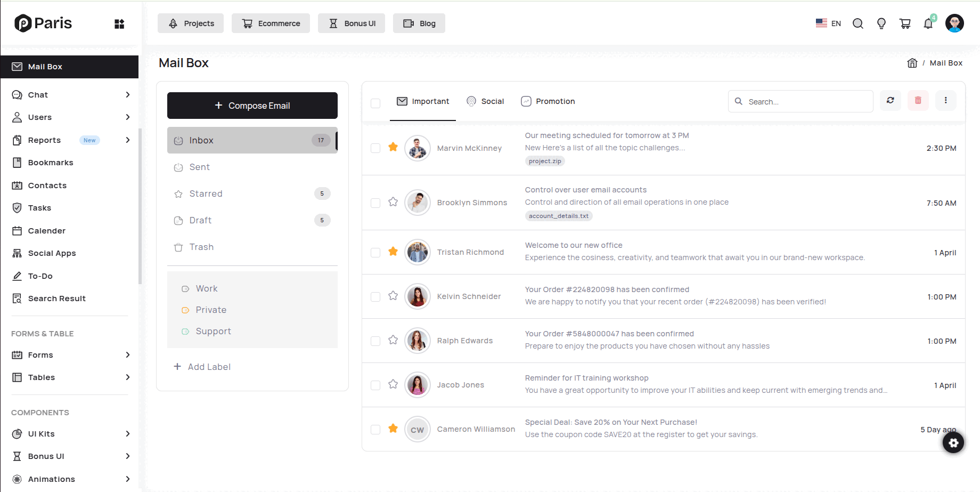The height and width of the screenshot is (492, 980).
Task: Click the refresh mail icon
Action: click(x=891, y=100)
